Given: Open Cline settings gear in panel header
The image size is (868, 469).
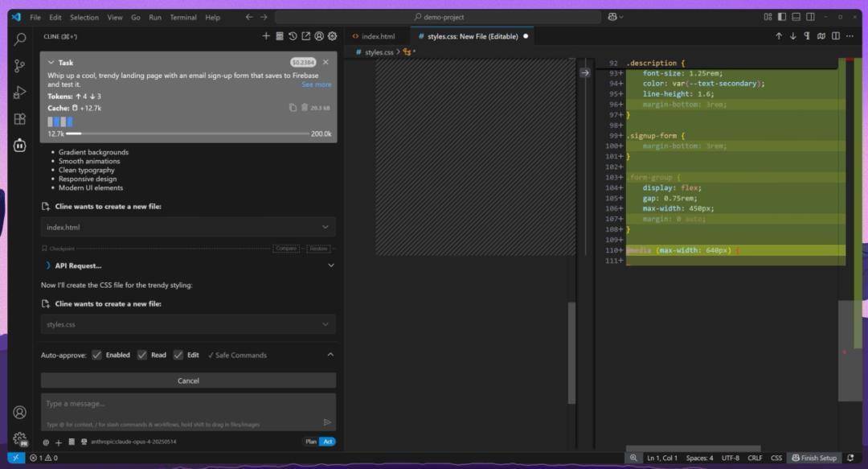Looking at the screenshot, I should (332, 36).
